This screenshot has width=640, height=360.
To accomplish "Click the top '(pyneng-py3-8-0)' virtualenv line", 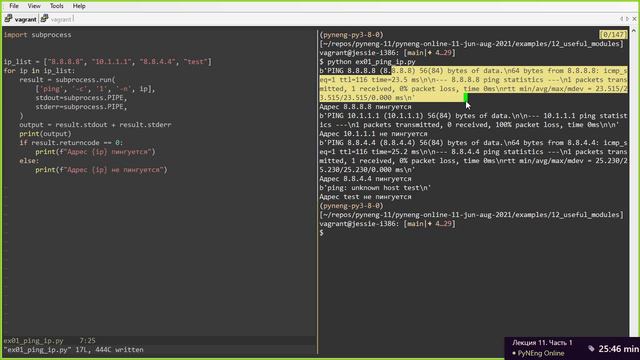I will pyautogui.click(x=351, y=35).
